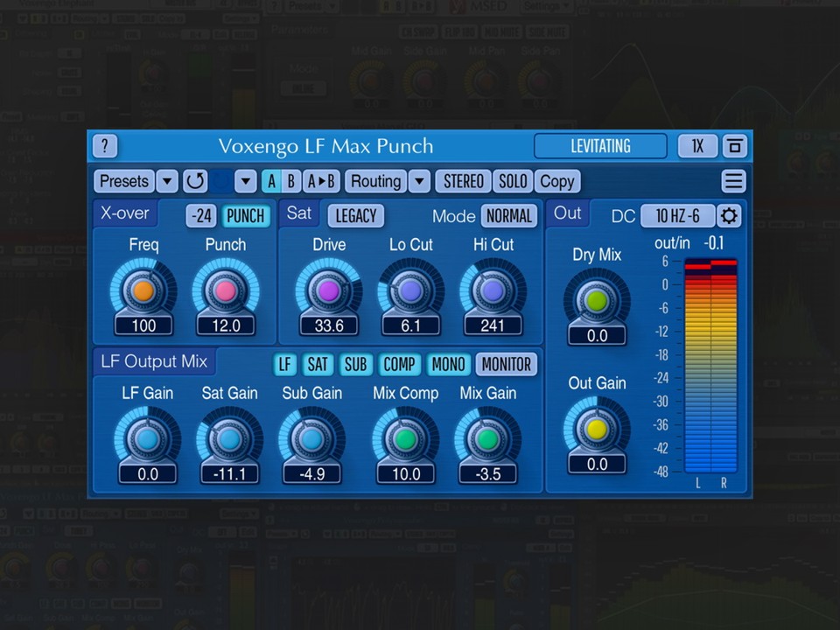Toggle the MONO output switch
Screen dimensions: 840x630
(x=448, y=364)
